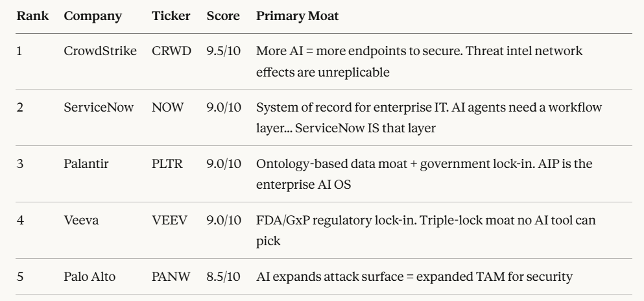
Task: Click the 'FDA/GxP regulatory lock-in' description
Action: [x=426, y=230]
